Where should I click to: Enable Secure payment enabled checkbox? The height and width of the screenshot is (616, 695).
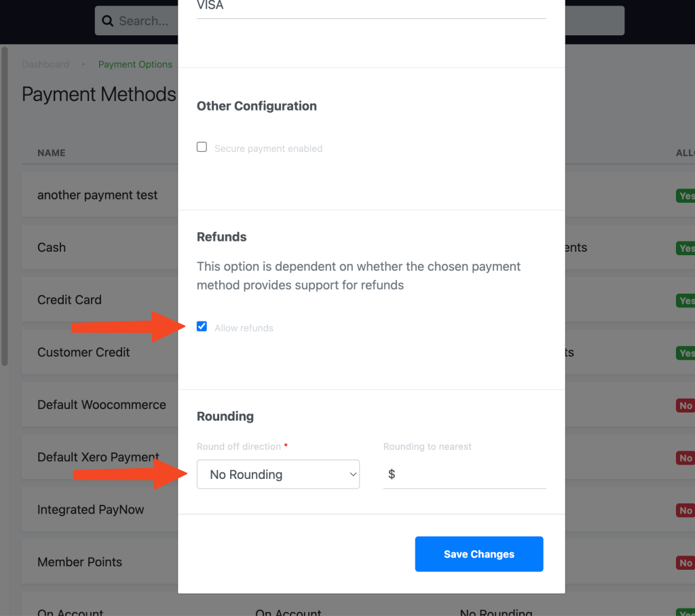[x=202, y=147]
